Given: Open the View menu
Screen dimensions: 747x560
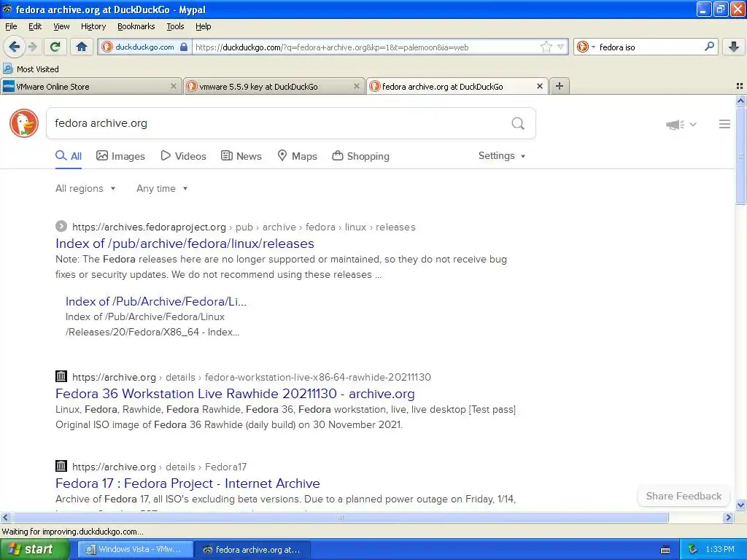Looking at the screenshot, I should (x=61, y=26).
